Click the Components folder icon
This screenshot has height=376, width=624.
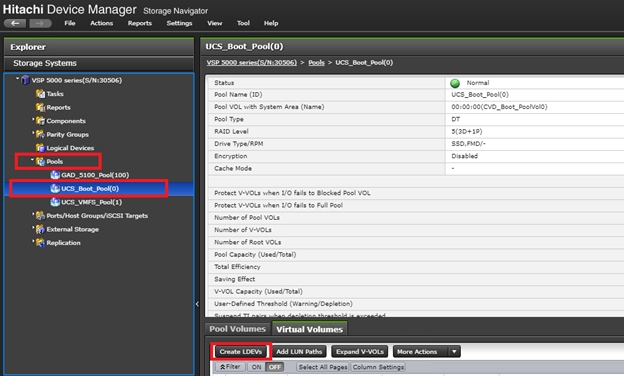coord(40,121)
